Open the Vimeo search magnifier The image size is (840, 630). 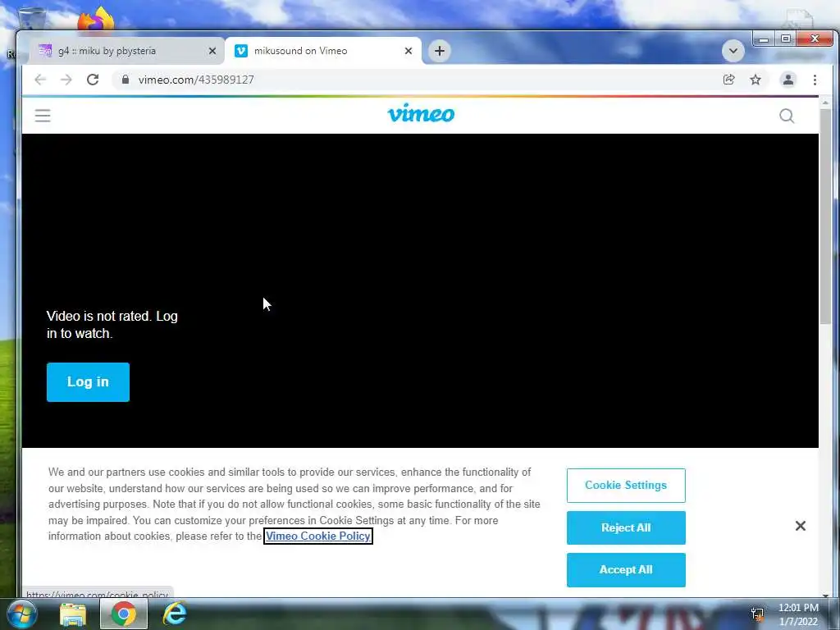click(787, 116)
